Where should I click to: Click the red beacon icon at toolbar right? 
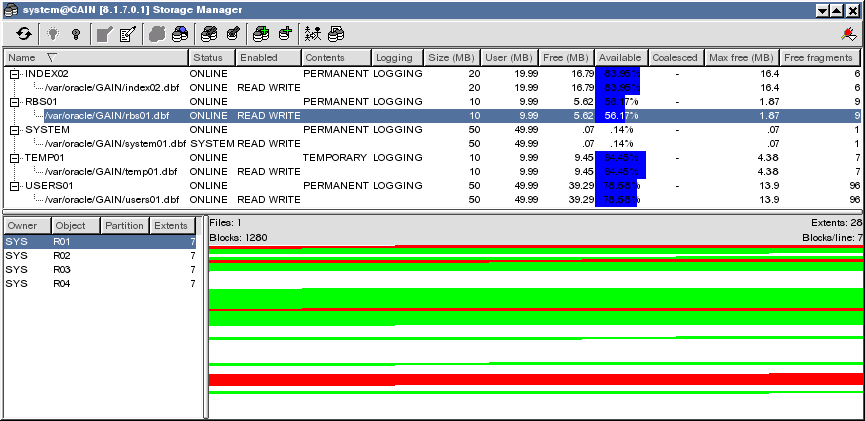tap(849, 34)
